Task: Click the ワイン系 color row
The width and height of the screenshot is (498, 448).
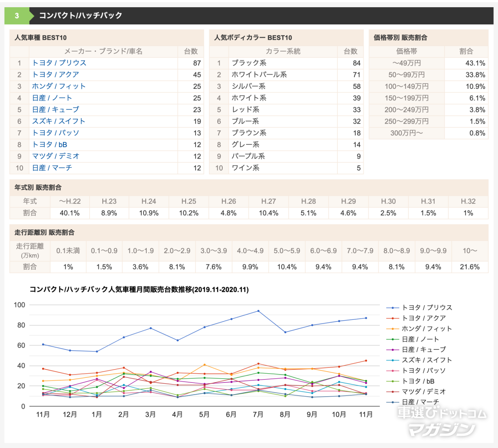Action: (x=286, y=168)
